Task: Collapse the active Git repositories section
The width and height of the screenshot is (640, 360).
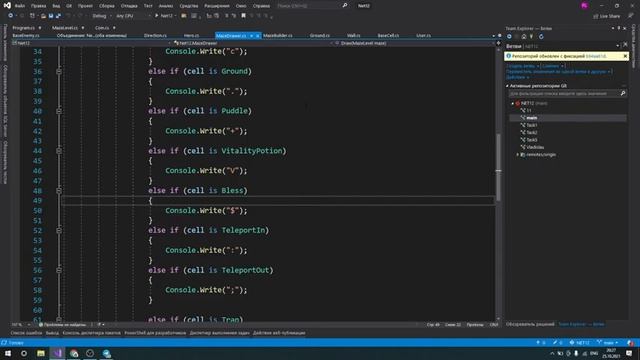Action: tap(507, 86)
